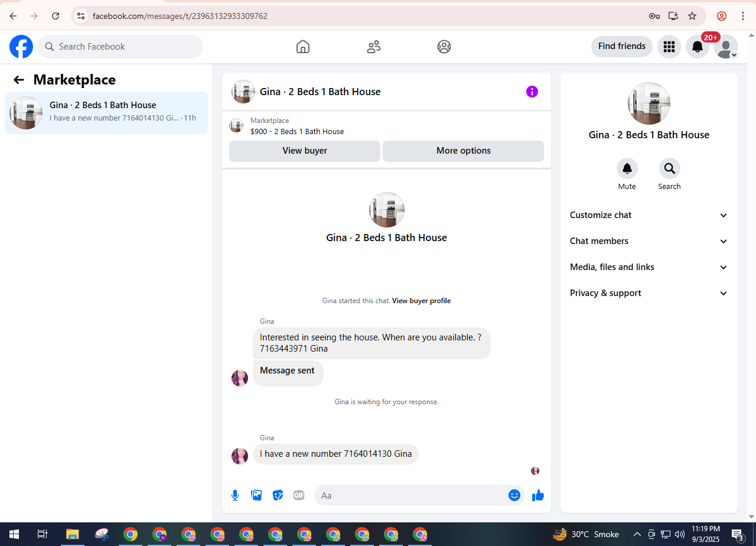Click the "Interested in seeing the house" message
756x546 pixels.
click(x=372, y=343)
